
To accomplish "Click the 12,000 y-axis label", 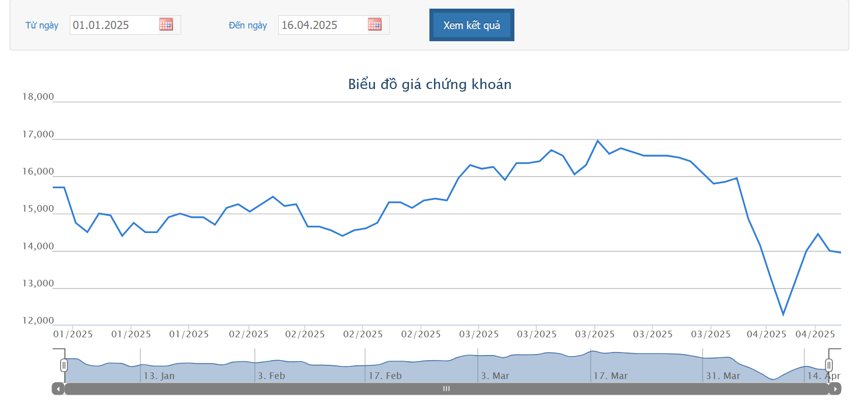I will tap(38, 321).
